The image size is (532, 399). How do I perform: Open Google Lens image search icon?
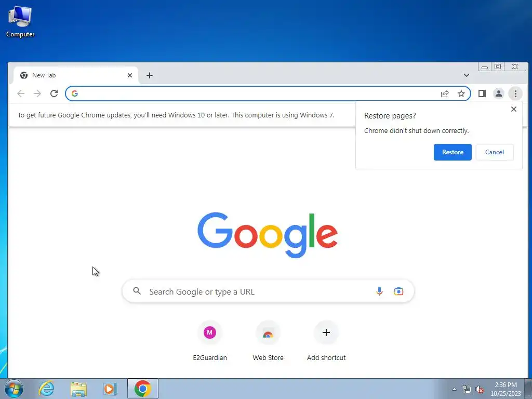398,291
